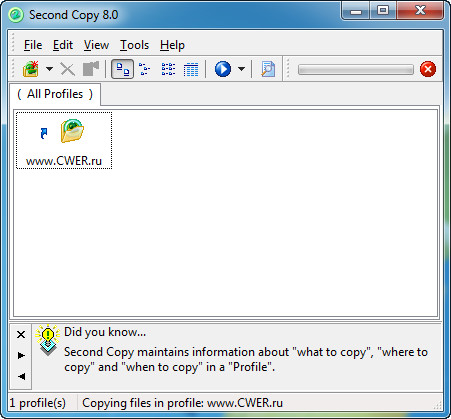Close the Did you know tips panel

[21, 334]
